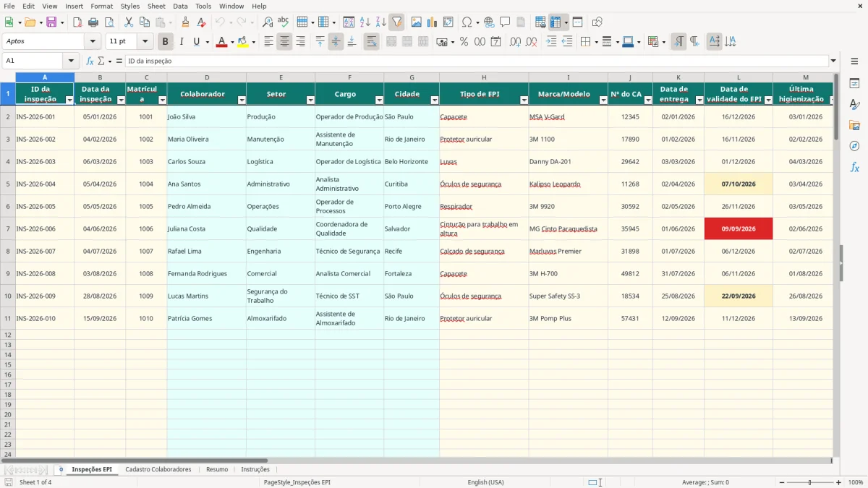Open the Function Wizard fx icon
The height and width of the screenshot is (488, 868).
(x=90, y=61)
